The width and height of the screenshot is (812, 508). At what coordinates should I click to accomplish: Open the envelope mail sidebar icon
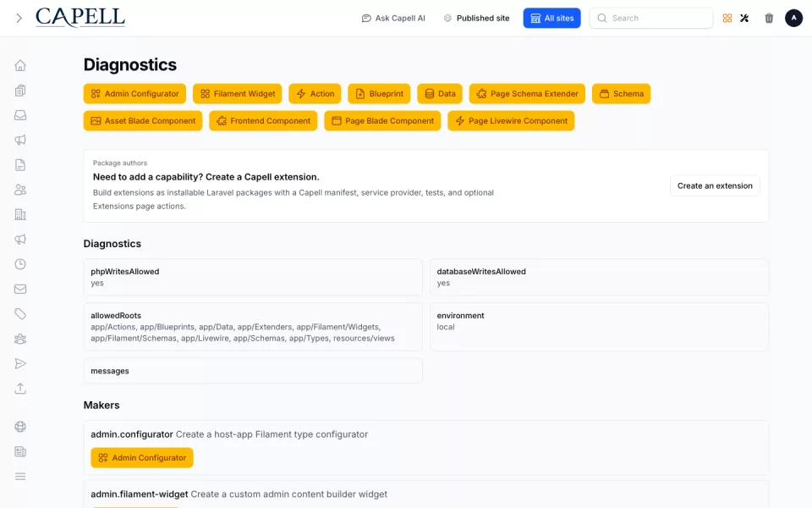pos(20,290)
